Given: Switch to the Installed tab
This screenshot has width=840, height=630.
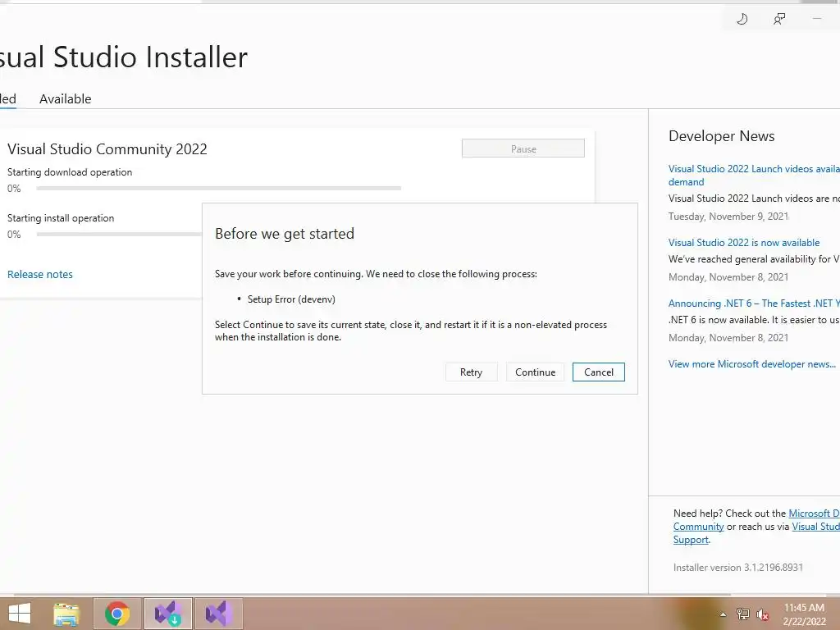Looking at the screenshot, I should click(7, 99).
